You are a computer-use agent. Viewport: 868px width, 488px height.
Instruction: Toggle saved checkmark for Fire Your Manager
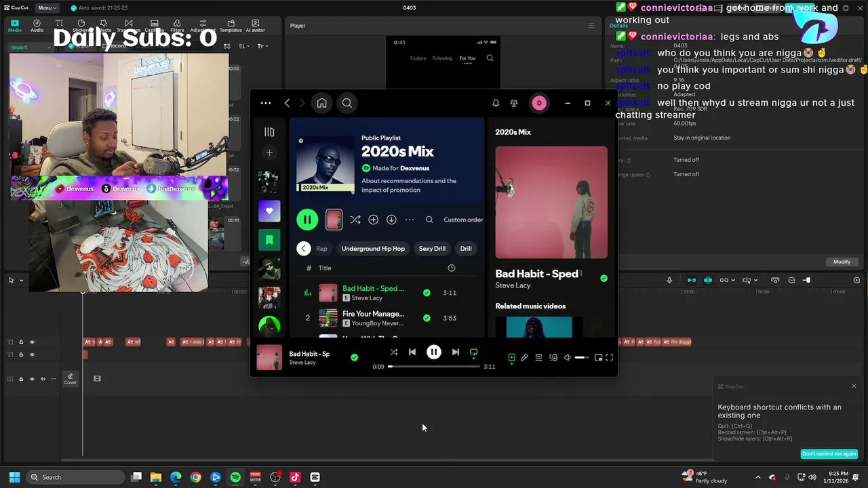(427, 318)
